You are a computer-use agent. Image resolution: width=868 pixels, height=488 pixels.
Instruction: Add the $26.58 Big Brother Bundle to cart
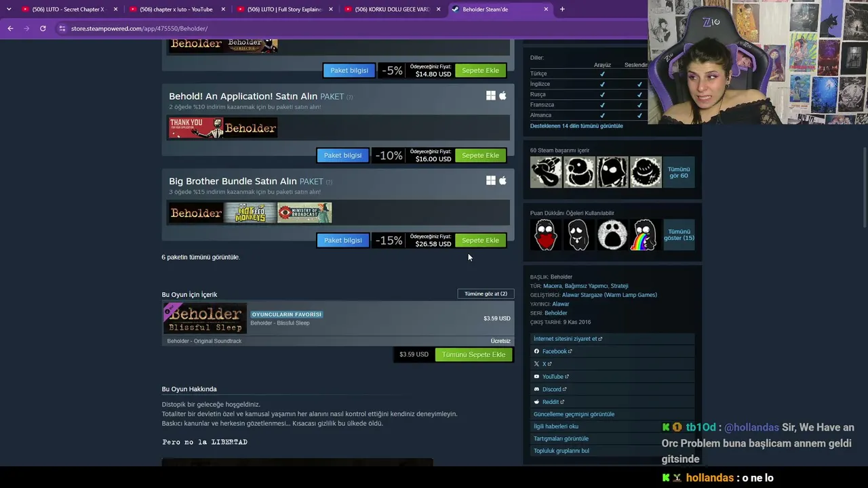click(x=480, y=240)
